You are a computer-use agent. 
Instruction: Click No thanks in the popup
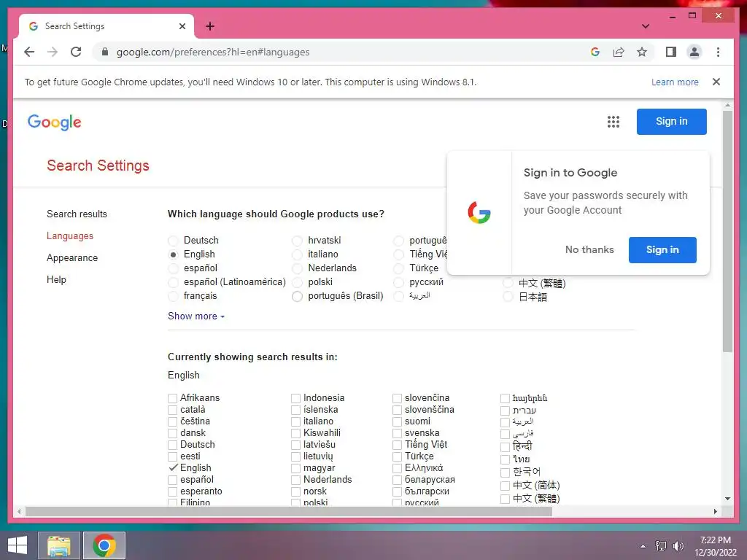click(589, 249)
